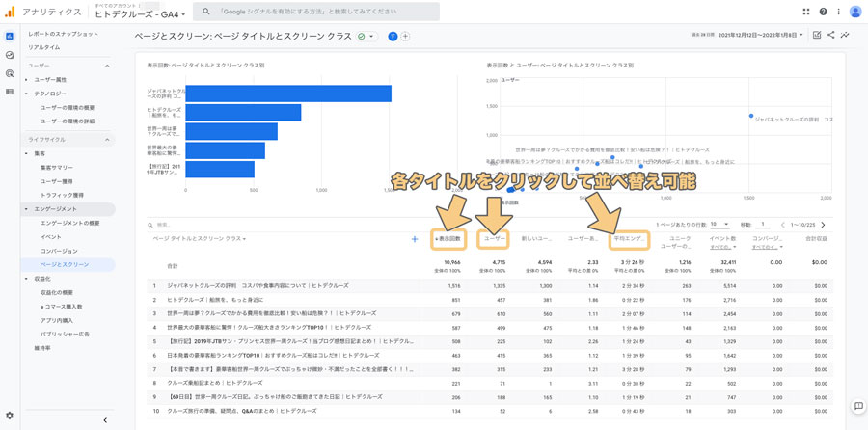Open ユーザーの環境の概要 report
The height and width of the screenshot is (430, 868).
click(67, 107)
